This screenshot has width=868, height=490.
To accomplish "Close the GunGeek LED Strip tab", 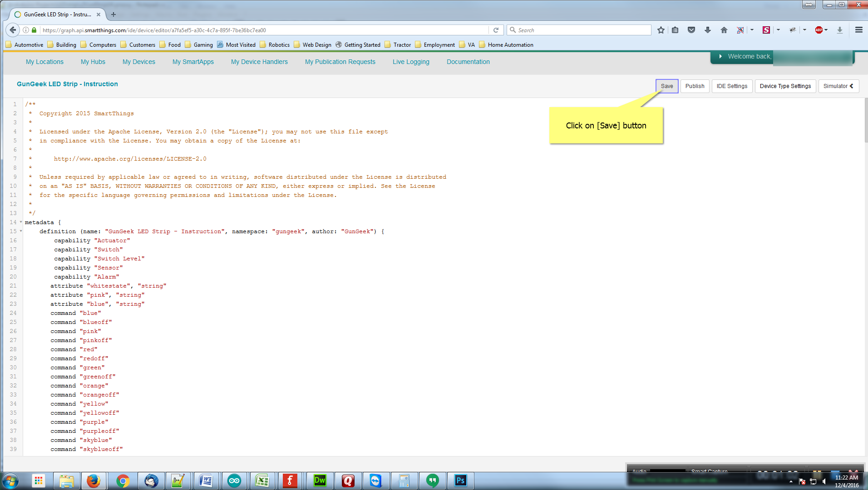I will (99, 15).
